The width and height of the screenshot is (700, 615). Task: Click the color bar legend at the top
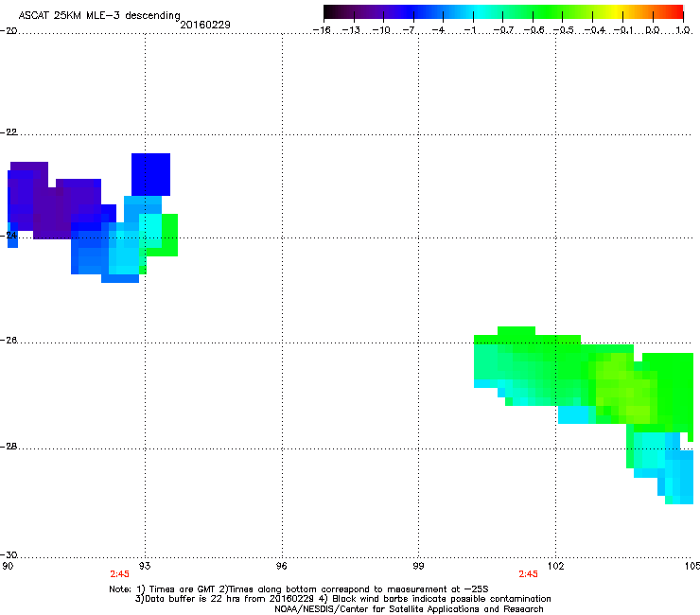click(503, 12)
